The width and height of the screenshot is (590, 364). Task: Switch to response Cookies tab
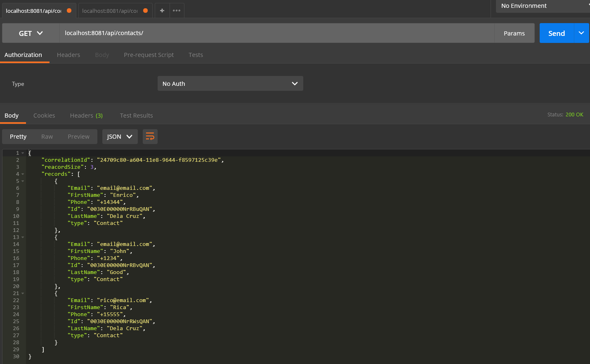coord(44,116)
